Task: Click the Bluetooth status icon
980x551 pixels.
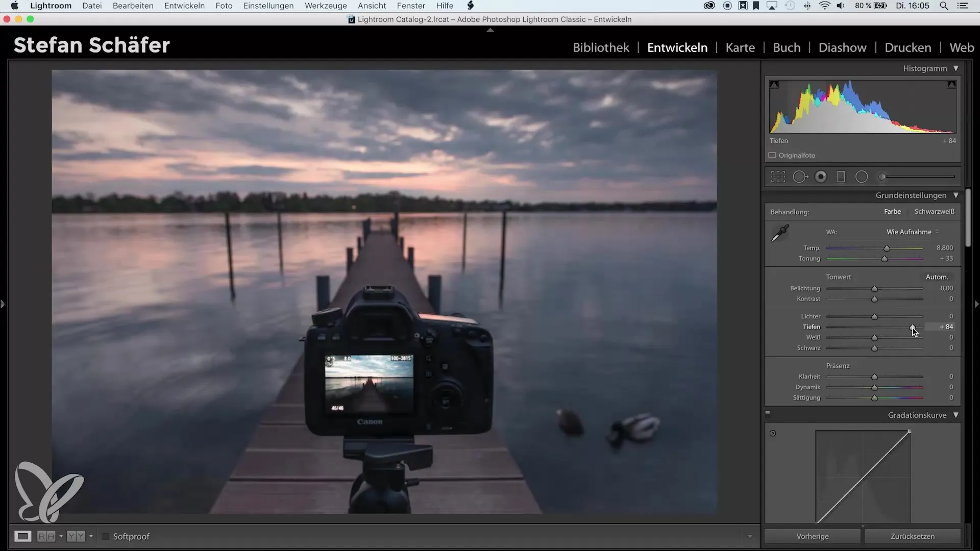Action: pos(807,6)
